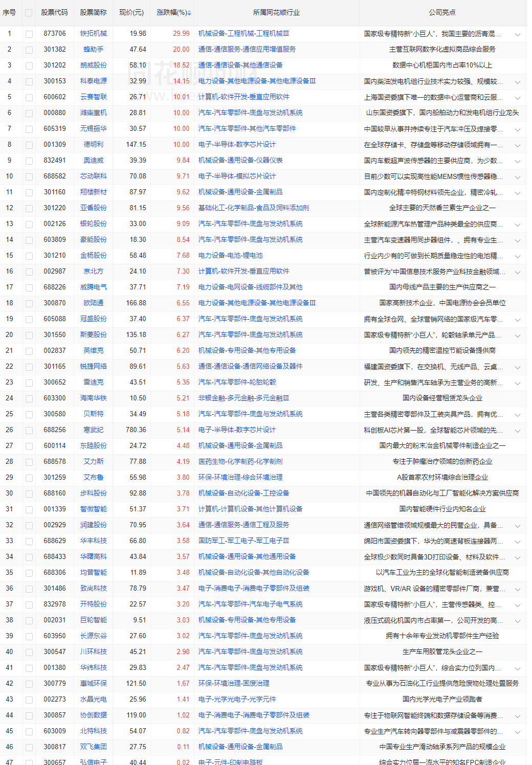Click the price value 166.88
532x765 pixels.
136,303
